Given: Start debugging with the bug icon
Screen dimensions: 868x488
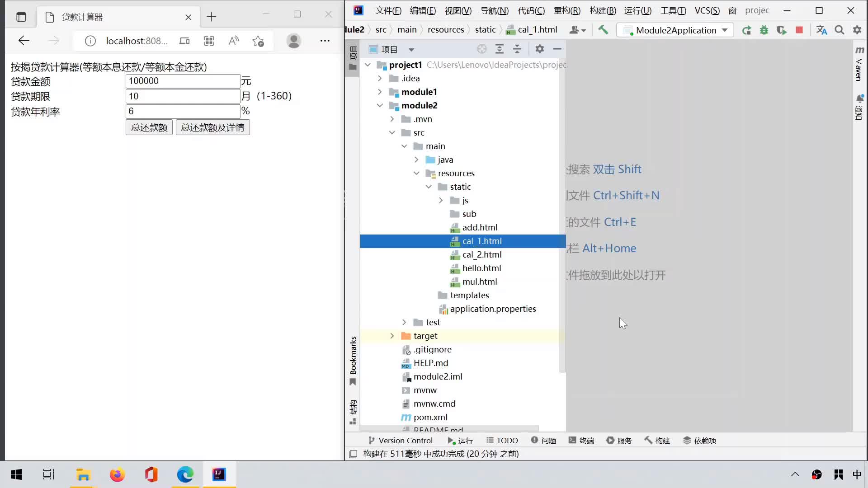Looking at the screenshot, I should 764,30.
